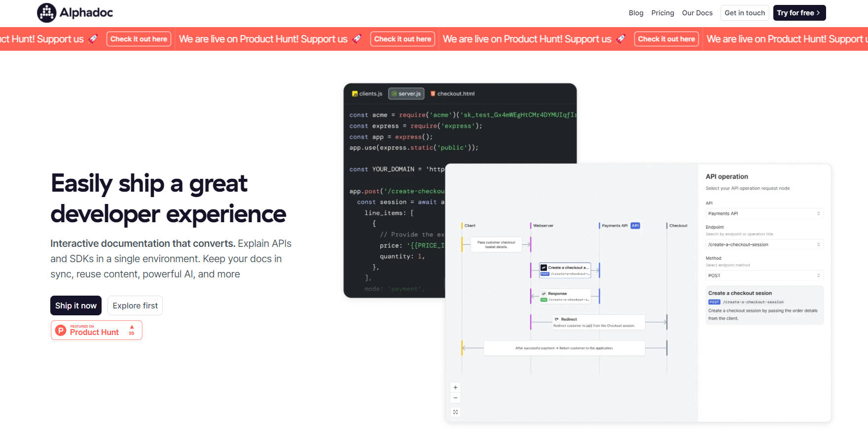
Task: Open the Blog page
Action: click(x=636, y=13)
